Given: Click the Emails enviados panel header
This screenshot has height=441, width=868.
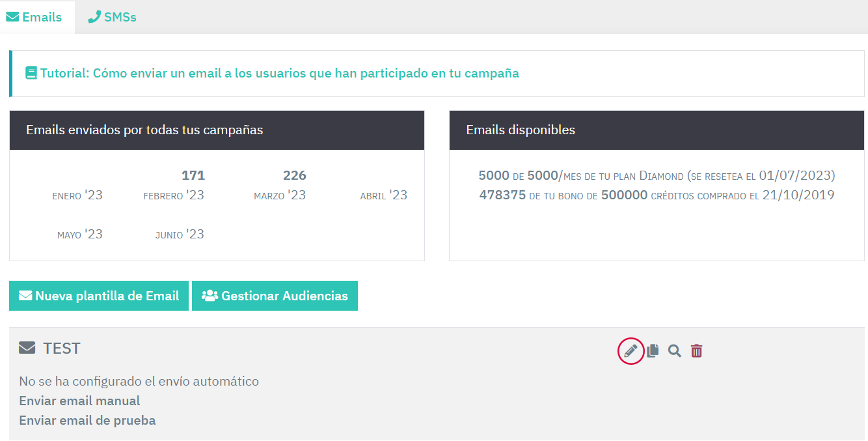Looking at the screenshot, I should click(x=144, y=130).
